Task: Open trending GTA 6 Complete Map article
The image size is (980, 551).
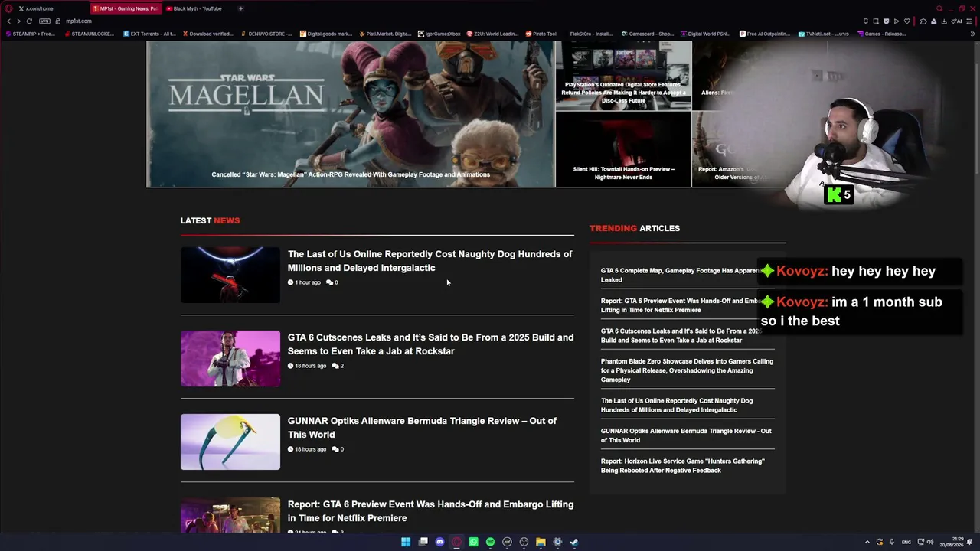Action: [x=681, y=275]
